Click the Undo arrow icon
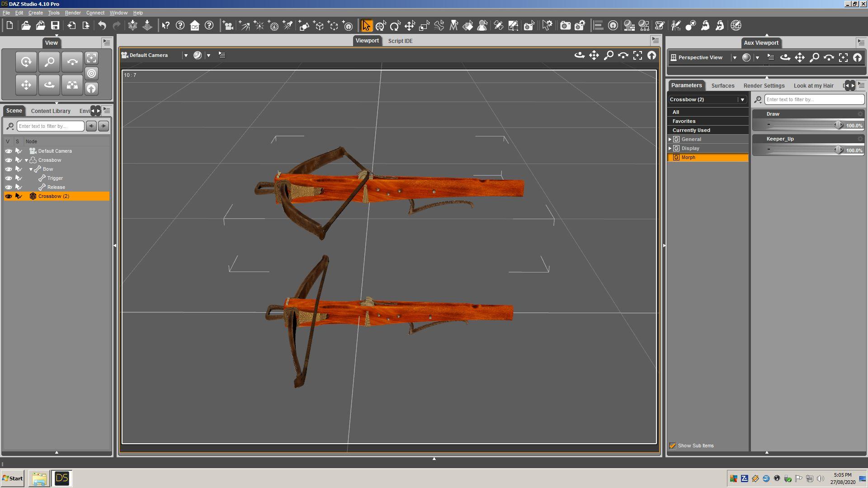The height and width of the screenshot is (488, 868). (x=102, y=26)
